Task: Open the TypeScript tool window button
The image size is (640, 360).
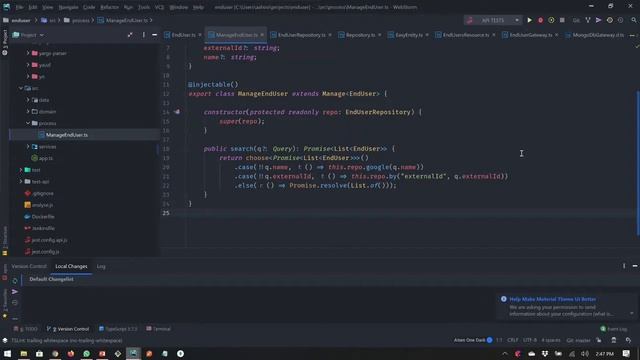Action: [118, 329]
